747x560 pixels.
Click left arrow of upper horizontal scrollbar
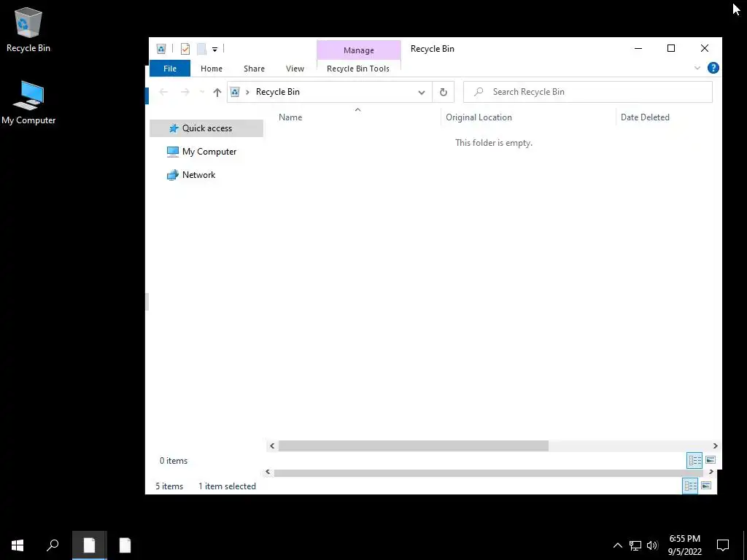point(272,446)
